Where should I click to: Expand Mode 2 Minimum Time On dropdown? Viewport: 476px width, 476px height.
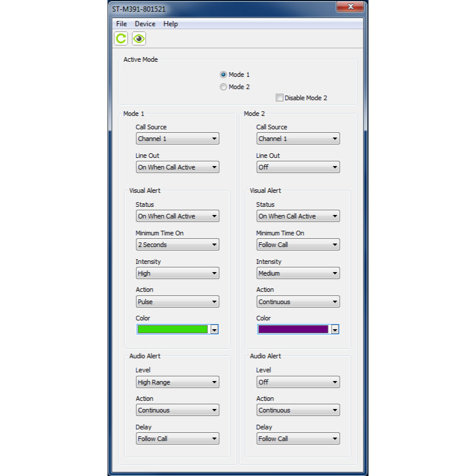point(298,245)
